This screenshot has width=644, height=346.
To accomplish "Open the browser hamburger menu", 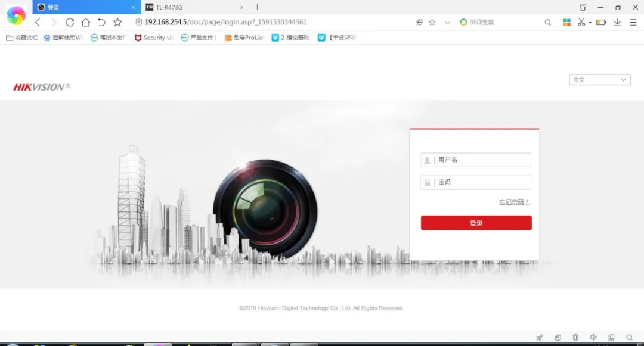I will point(633,23).
